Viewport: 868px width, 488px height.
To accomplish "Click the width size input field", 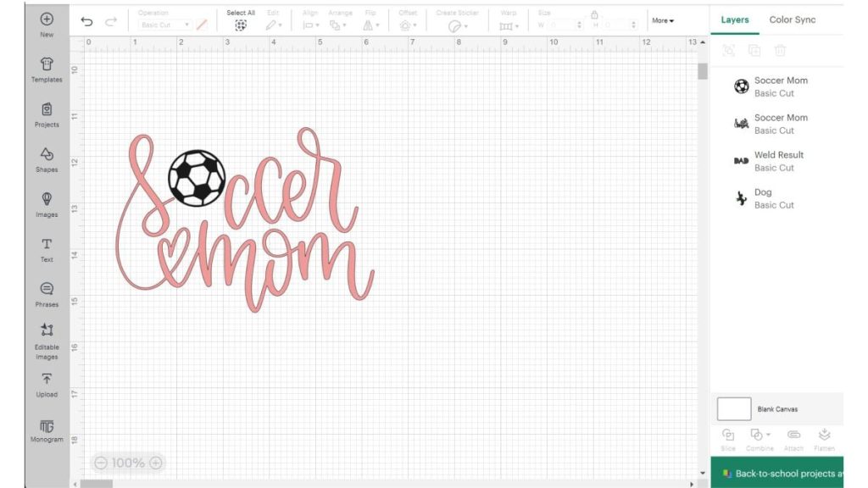I will point(561,25).
